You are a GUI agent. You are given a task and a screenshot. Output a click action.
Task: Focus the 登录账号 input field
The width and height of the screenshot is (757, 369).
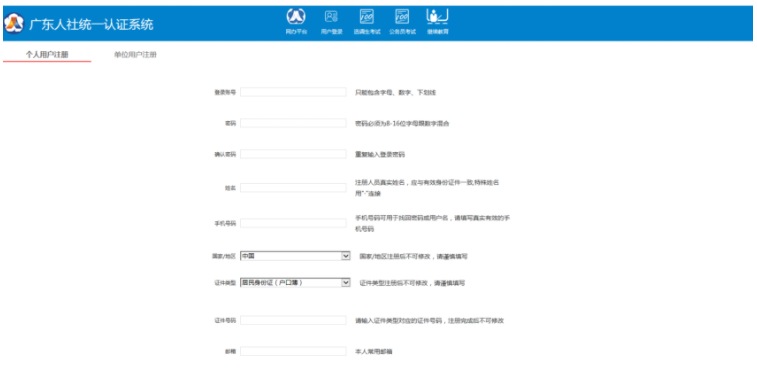[x=293, y=92]
